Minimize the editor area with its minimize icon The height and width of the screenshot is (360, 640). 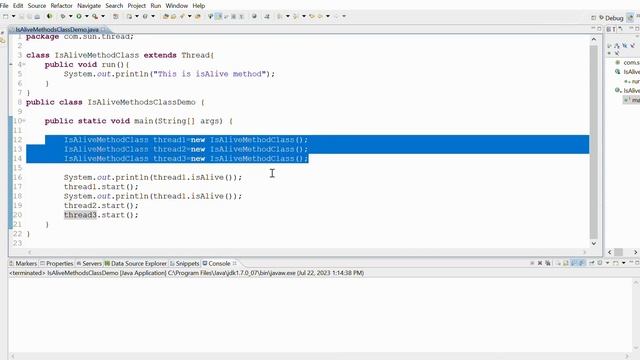(x=593, y=29)
